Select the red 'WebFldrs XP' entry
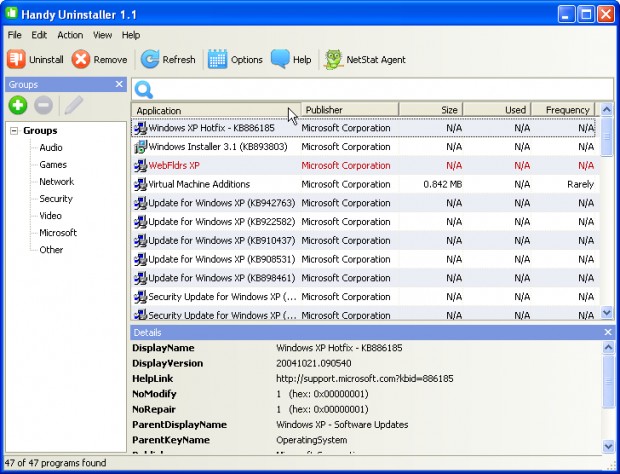This screenshot has width=620, height=474. pos(174,165)
